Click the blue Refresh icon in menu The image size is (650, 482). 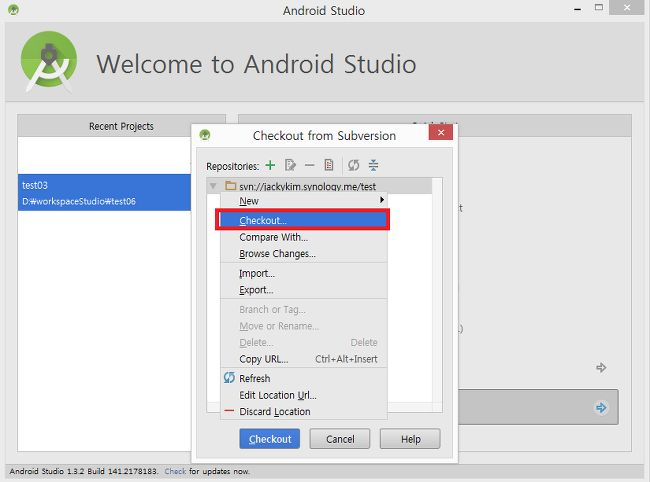(x=229, y=378)
